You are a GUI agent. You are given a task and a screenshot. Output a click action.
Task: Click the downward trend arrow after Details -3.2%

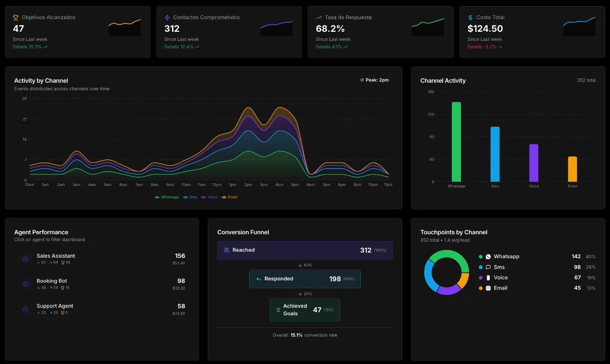(x=500, y=47)
